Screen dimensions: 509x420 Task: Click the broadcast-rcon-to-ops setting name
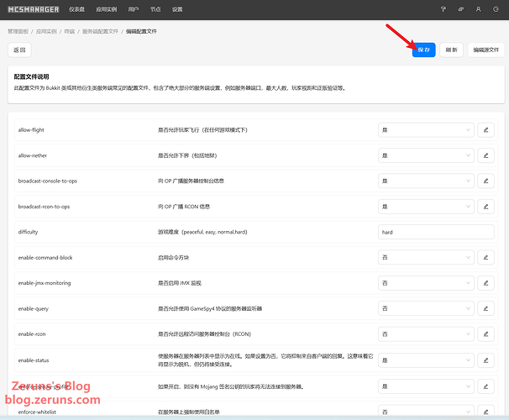click(44, 207)
